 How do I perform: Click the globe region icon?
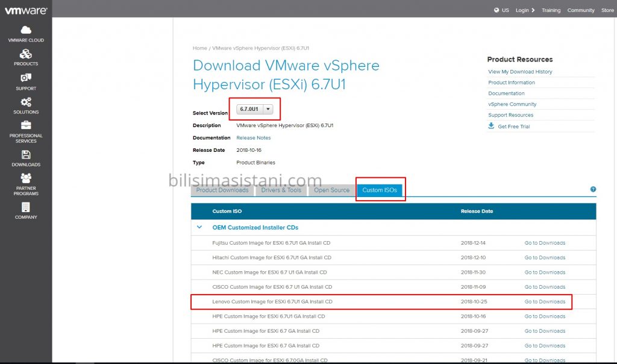coord(496,10)
